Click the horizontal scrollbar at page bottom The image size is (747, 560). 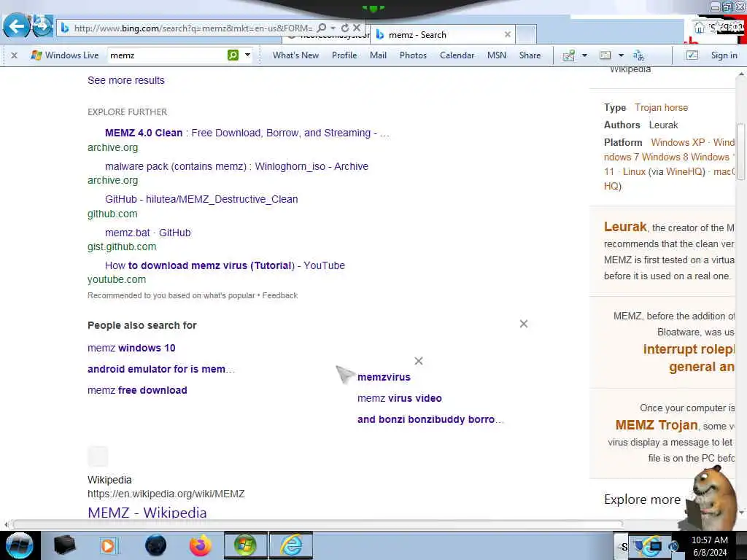tap(318, 524)
